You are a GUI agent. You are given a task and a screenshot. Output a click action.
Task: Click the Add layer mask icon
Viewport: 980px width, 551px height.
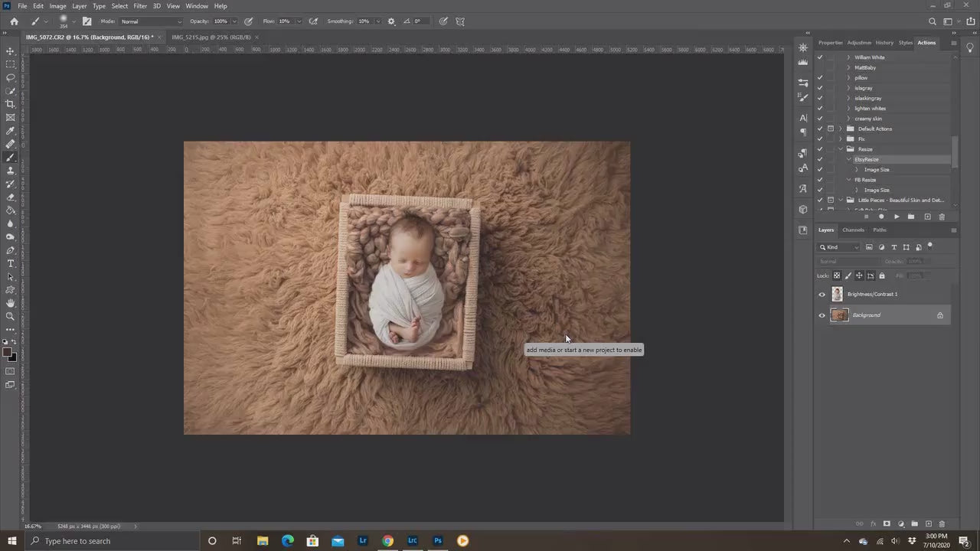point(887,523)
